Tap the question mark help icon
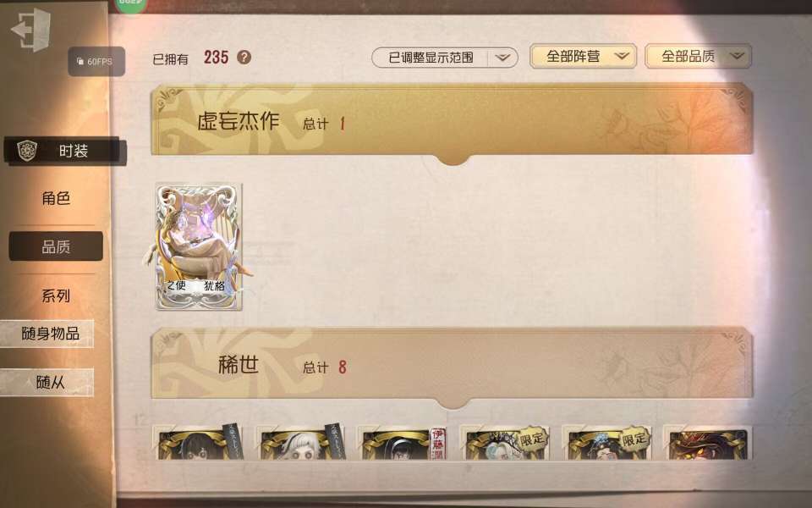812x508 pixels. pos(244,57)
